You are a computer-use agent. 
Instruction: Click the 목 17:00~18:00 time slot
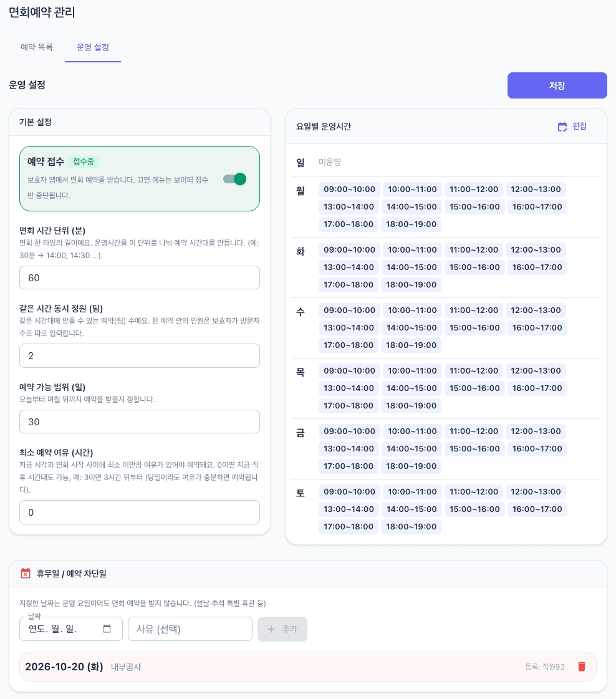click(349, 406)
